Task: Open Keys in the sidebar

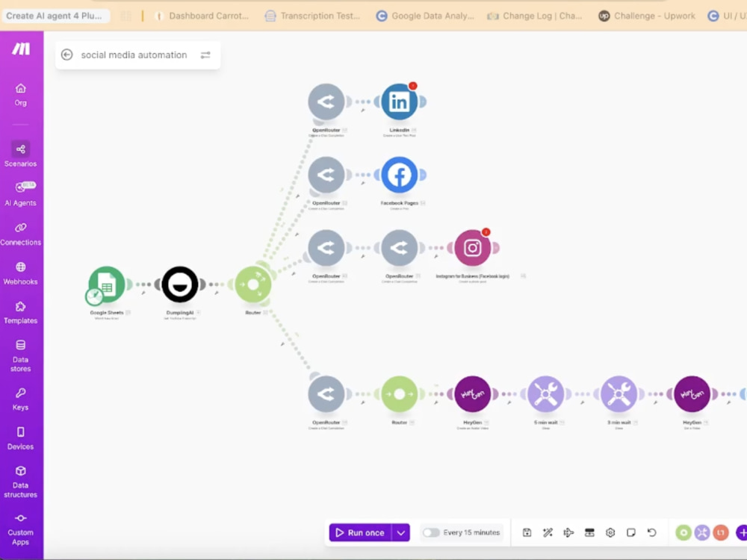Action: (x=20, y=399)
